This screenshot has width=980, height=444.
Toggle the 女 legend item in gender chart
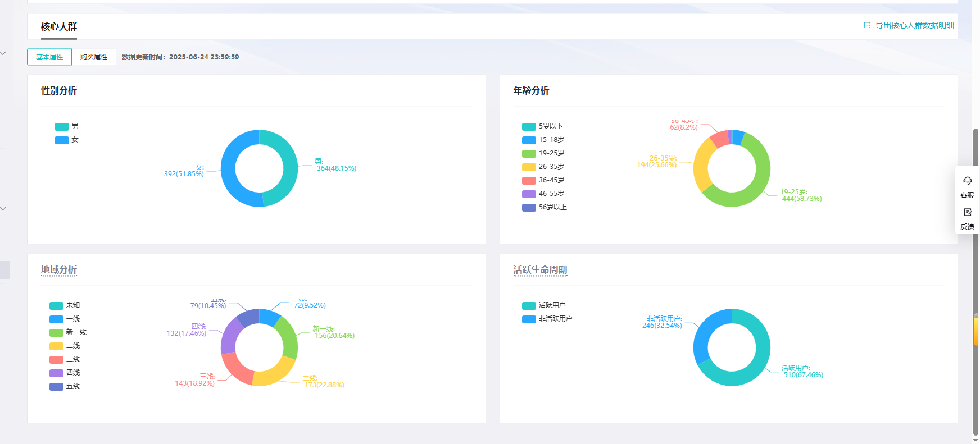click(62, 140)
